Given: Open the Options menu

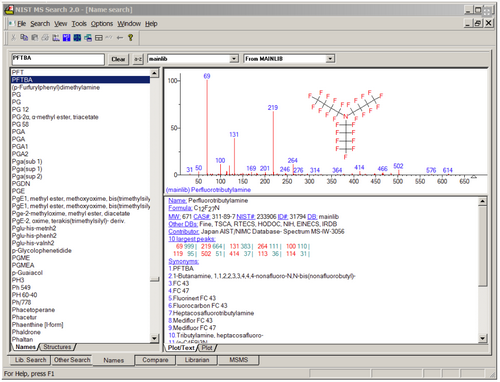Looking at the screenshot, I should pyautogui.click(x=102, y=24).
